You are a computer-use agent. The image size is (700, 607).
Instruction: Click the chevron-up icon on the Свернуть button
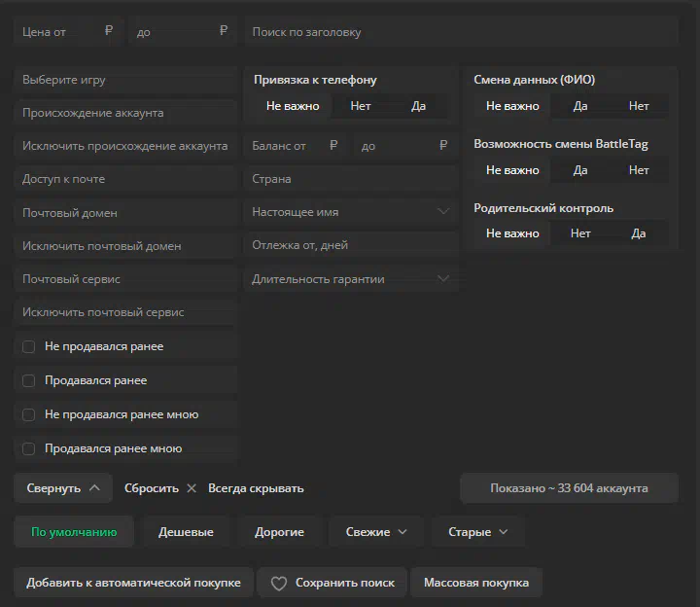click(x=94, y=487)
